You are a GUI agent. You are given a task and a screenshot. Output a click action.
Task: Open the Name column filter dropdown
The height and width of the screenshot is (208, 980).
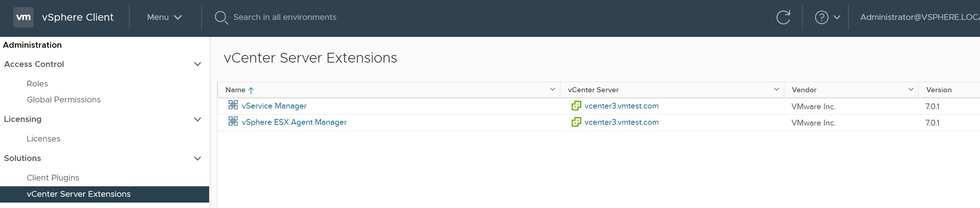(552, 89)
